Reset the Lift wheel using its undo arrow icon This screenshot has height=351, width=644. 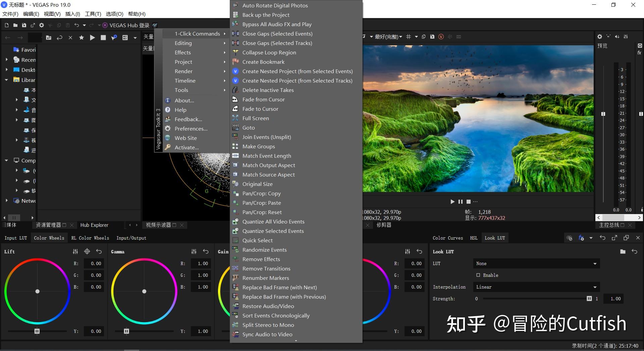[99, 251]
